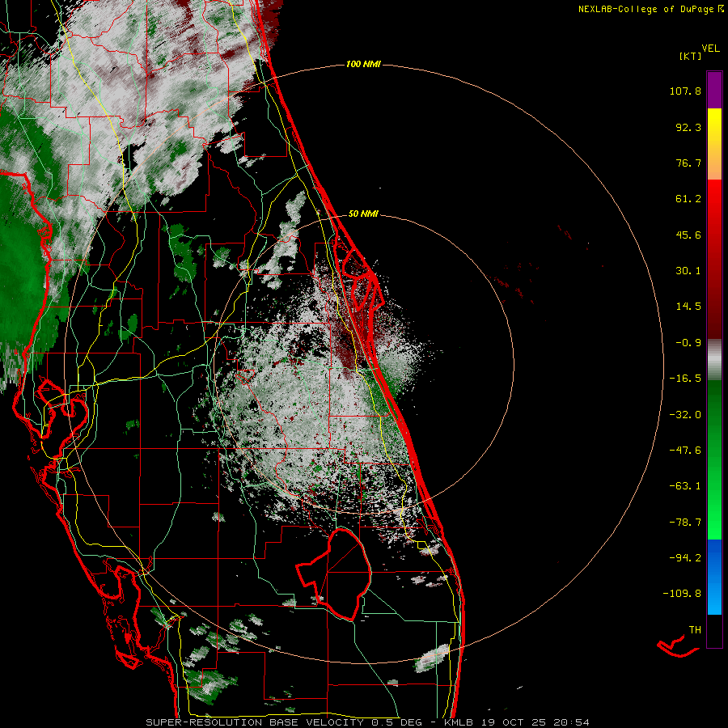This screenshot has width=728, height=728.
Task: Click the -94.2 velocity scale value
Action: pos(685,557)
